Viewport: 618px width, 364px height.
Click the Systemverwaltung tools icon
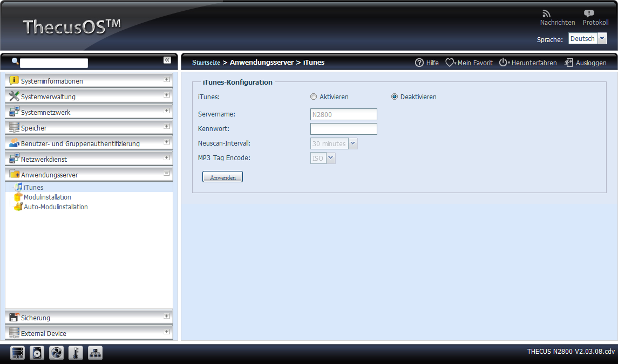pos(14,96)
